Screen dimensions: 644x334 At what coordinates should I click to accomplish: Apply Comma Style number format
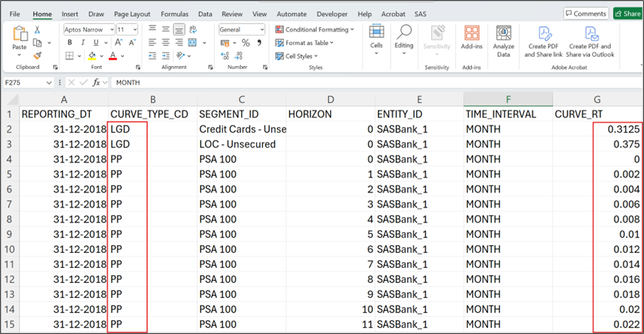tap(259, 42)
